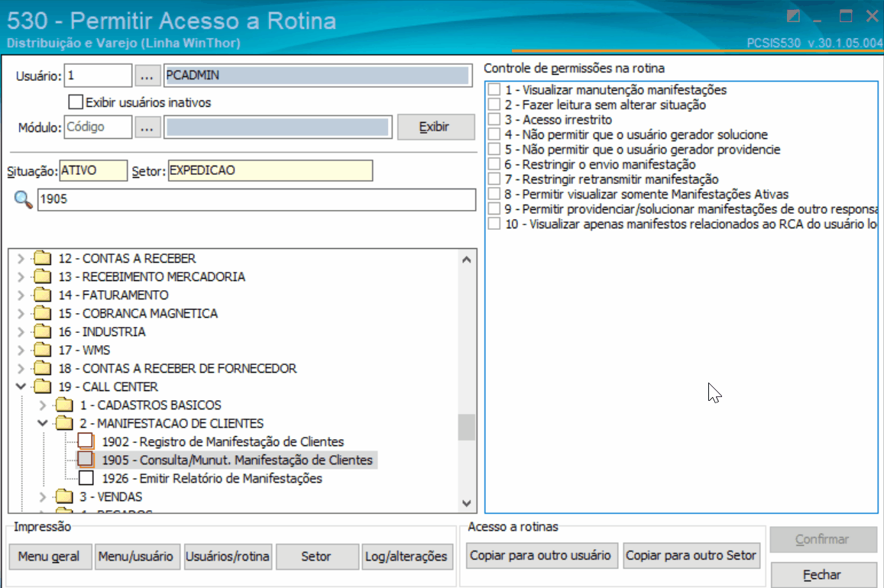
Task: Enable permission 7 Restringir retransmitir manifestação
Action: 494,179
